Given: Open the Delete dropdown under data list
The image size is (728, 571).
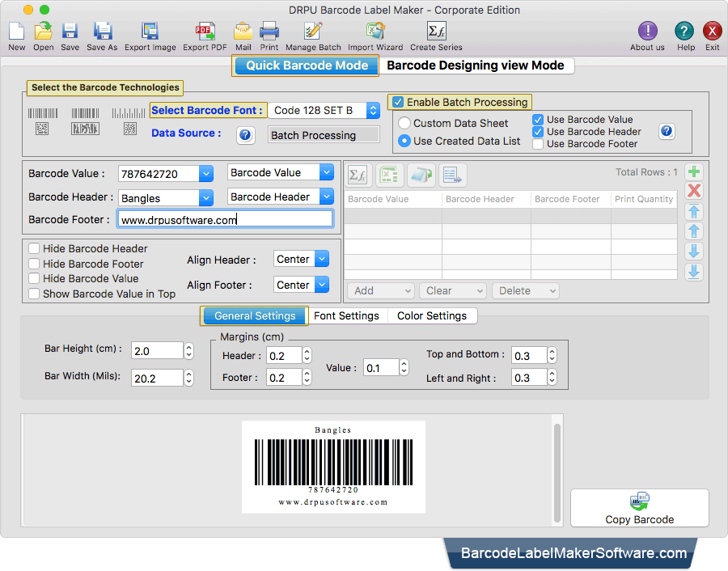Looking at the screenshot, I should 526,290.
